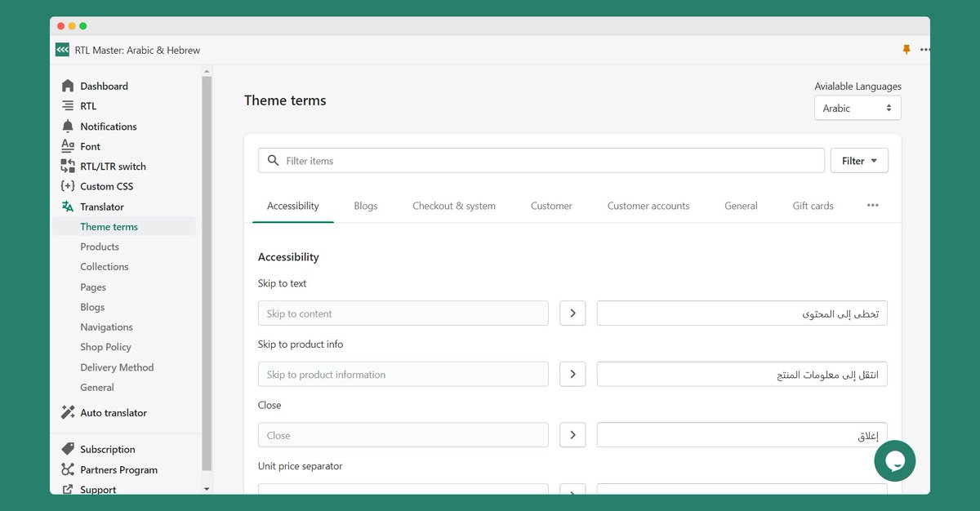Click the RTL alignment icon
Viewport: 980px width, 511px height.
click(x=68, y=106)
